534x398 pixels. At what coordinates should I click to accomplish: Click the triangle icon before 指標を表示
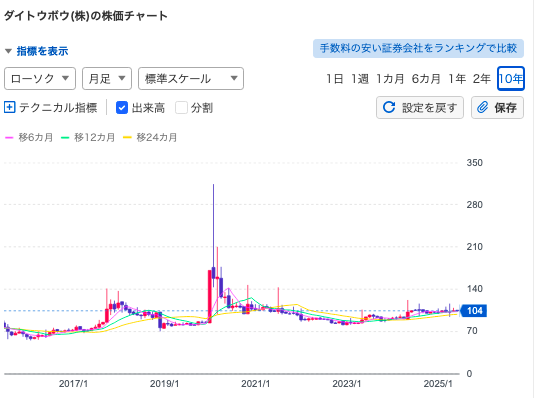9,51
